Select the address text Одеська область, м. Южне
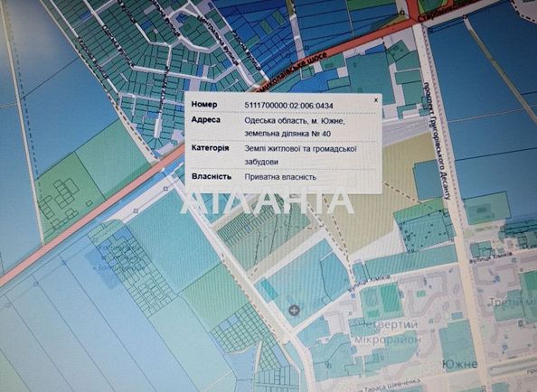This screenshot has height=392, width=537. pos(295,121)
